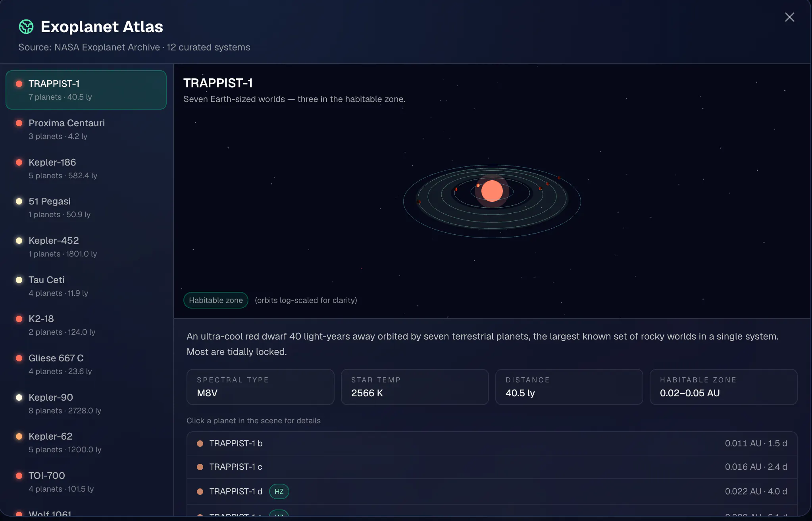Click the central red dwarf star
The width and height of the screenshot is (812, 521).
[x=492, y=191]
